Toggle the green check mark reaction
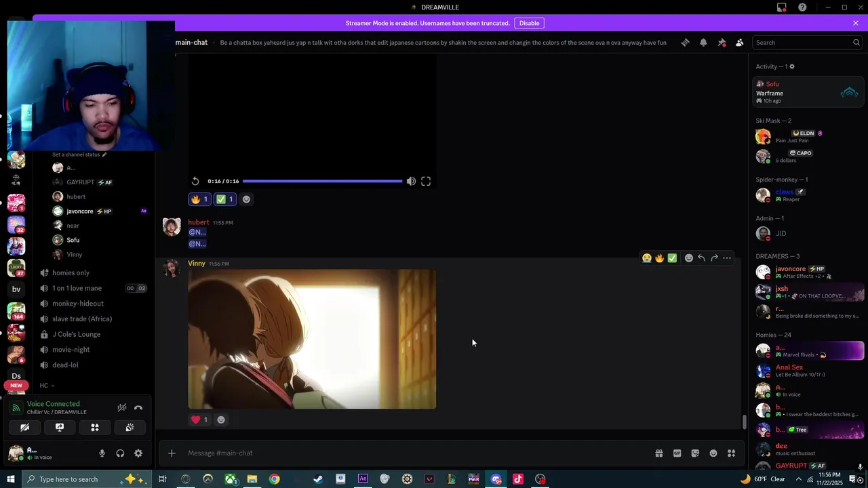 [224, 199]
